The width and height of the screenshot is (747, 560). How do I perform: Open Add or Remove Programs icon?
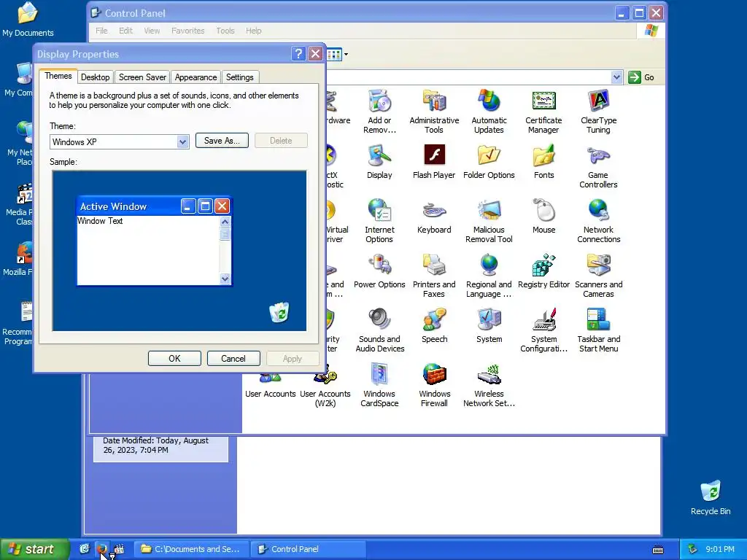379,112
